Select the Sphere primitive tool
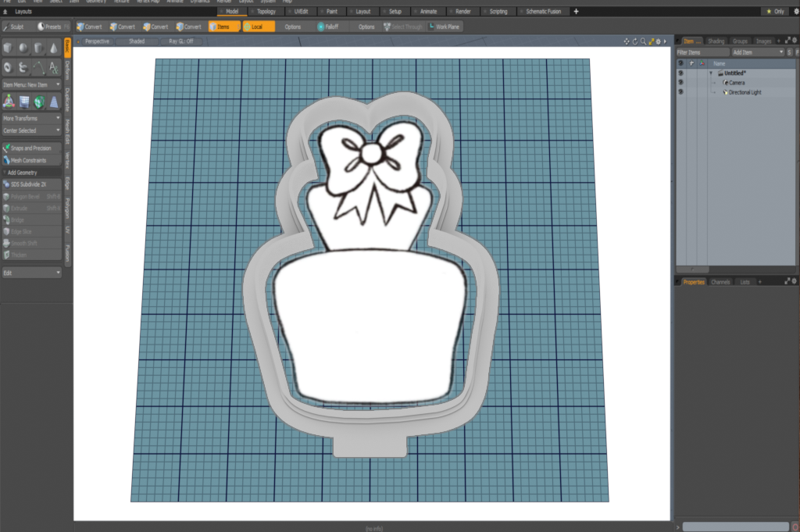The height and width of the screenshot is (532, 800). pos(23,49)
